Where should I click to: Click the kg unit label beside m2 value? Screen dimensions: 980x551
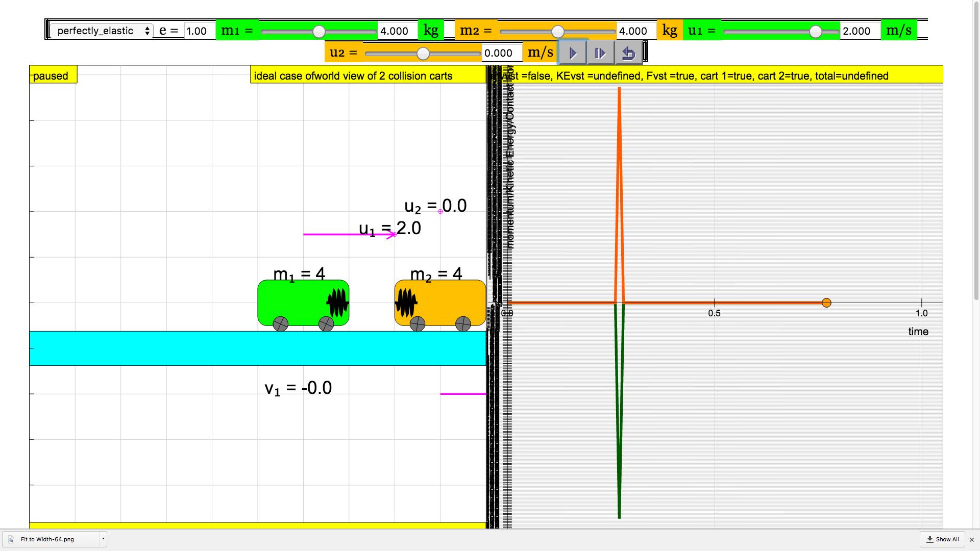tap(670, 31)
